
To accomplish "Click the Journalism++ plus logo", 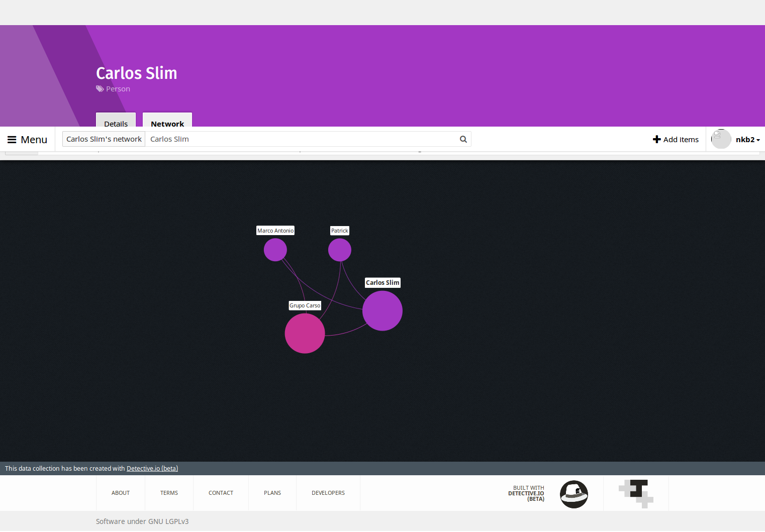I will [636, 494].
